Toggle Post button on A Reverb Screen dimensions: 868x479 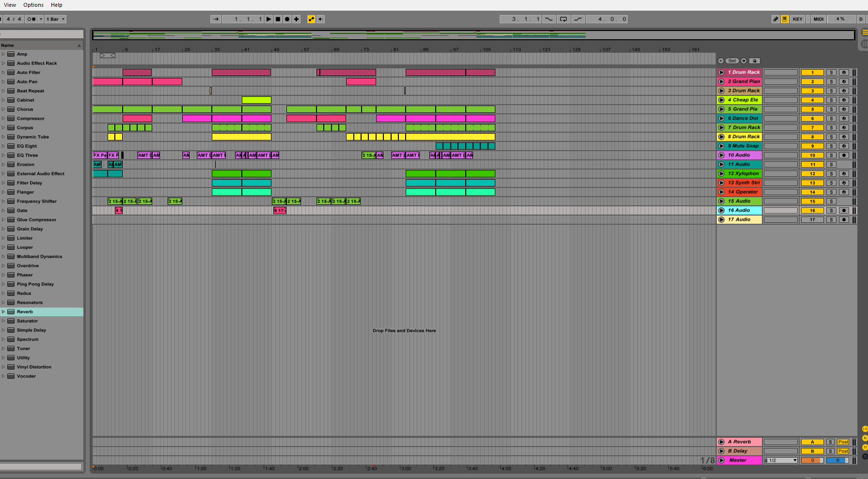[x=843, y=442]
